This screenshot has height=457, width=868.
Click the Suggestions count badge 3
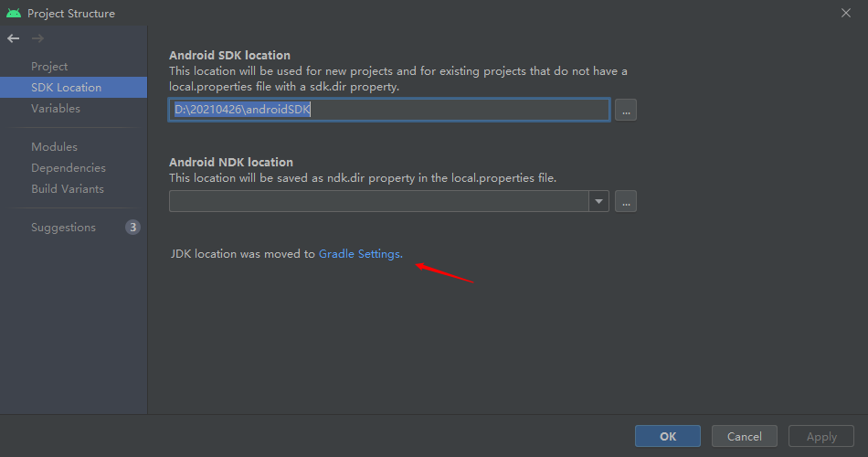[132, 227]
